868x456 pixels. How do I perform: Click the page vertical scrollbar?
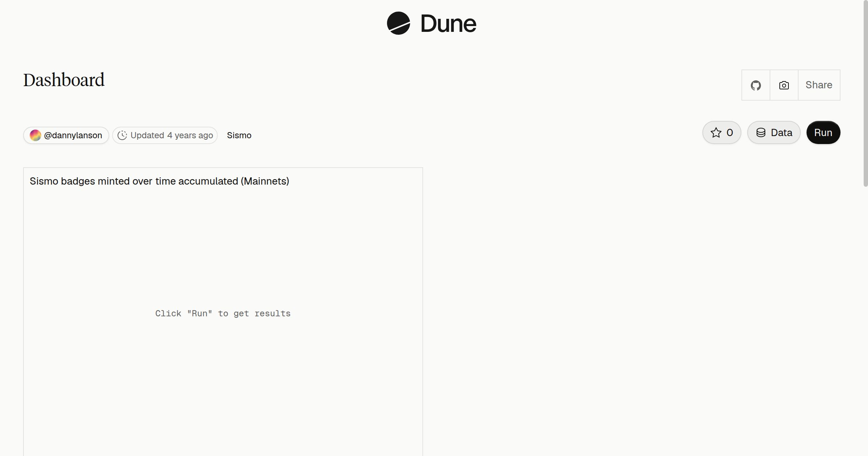865,93
